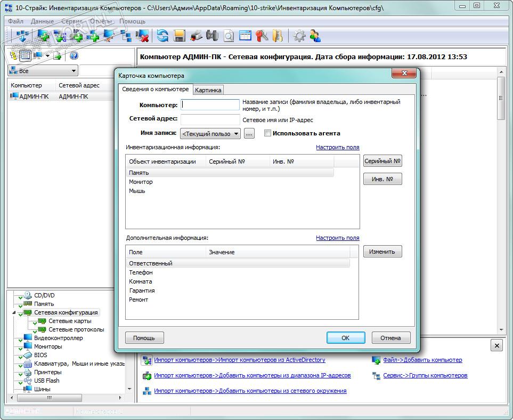Click the export arrow icon in left panel toolbar

[57, 55]
